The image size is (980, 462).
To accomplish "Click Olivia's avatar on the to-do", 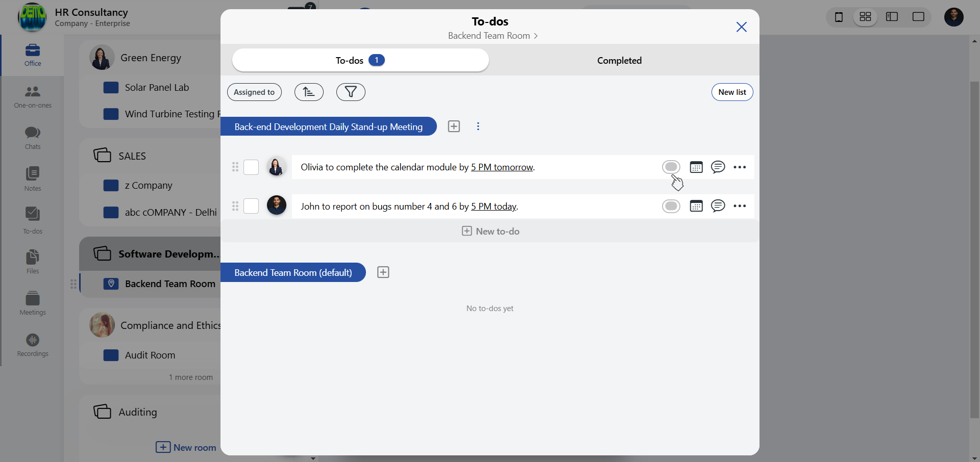I will coord(276,167).
